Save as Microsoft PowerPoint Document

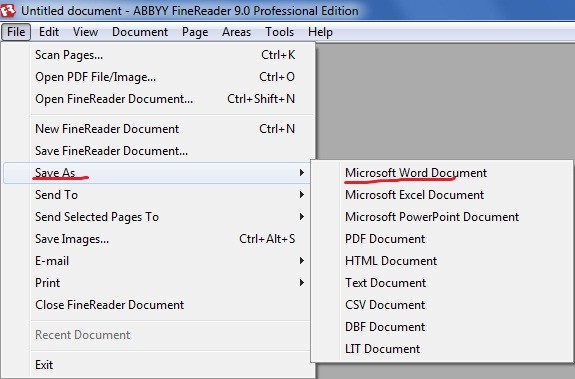tap(442, 217)
